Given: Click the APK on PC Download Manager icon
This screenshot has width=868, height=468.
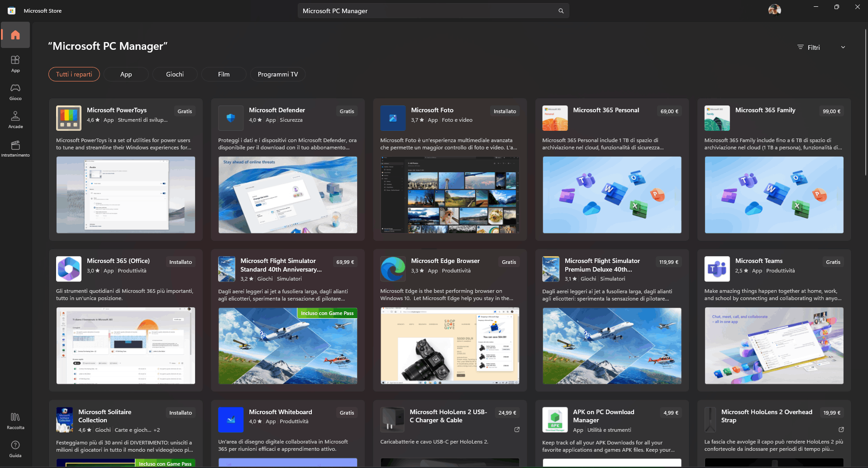Looking at the screenshot, I should [x=555, y=420].
